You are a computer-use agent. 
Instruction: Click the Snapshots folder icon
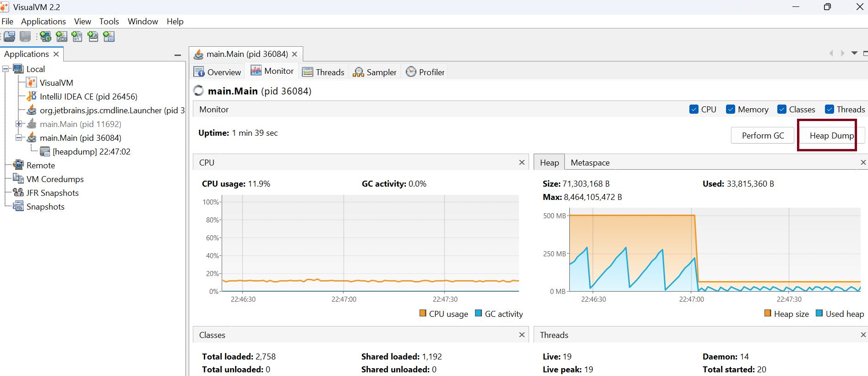tap(18, 206)
